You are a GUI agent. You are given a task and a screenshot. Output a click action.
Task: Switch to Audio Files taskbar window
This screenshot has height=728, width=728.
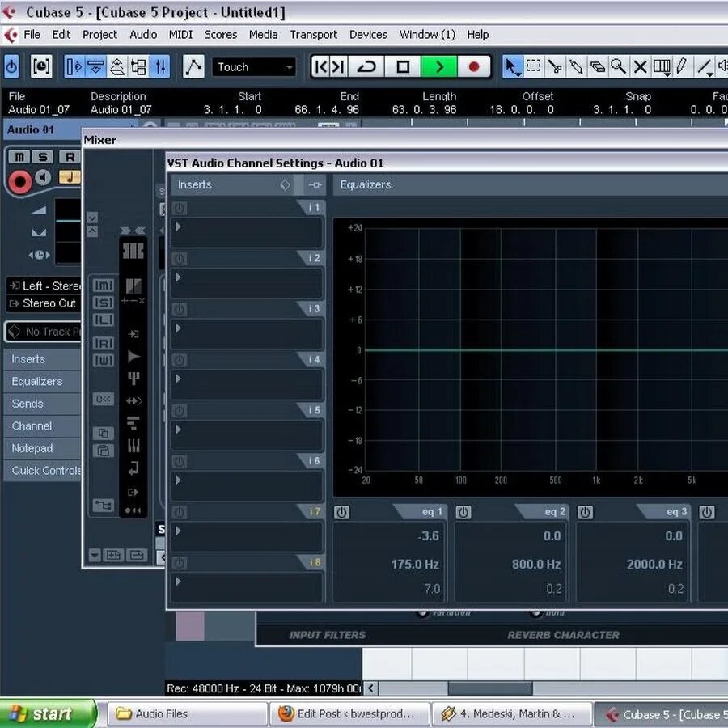pyautogui.click(x=187, y=713)
